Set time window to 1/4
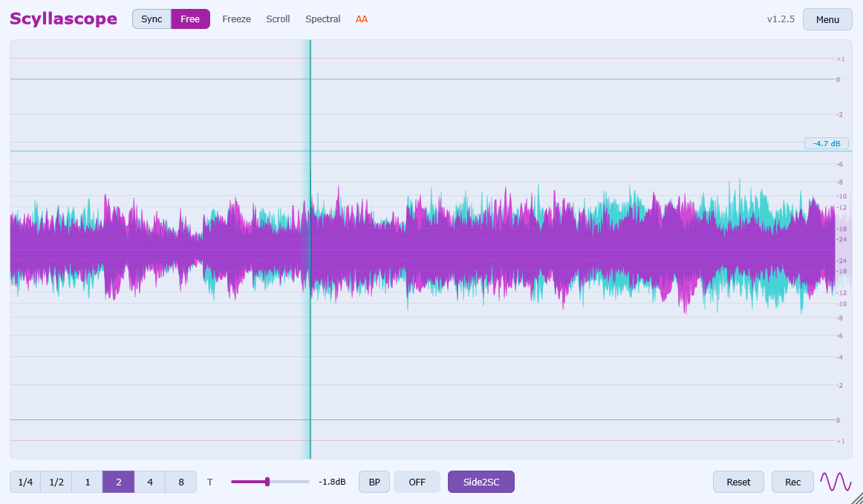Screen dimensions: 863x504 click(x=25, y=482)
